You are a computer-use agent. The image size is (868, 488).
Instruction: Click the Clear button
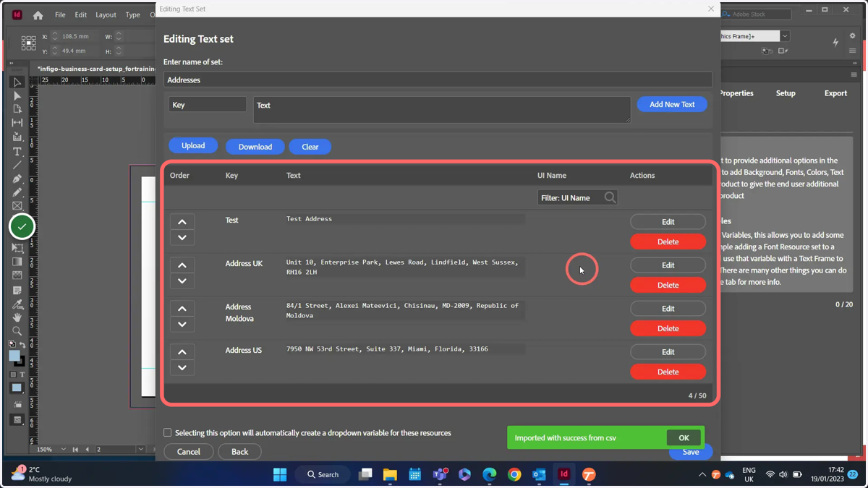point(310,147)
